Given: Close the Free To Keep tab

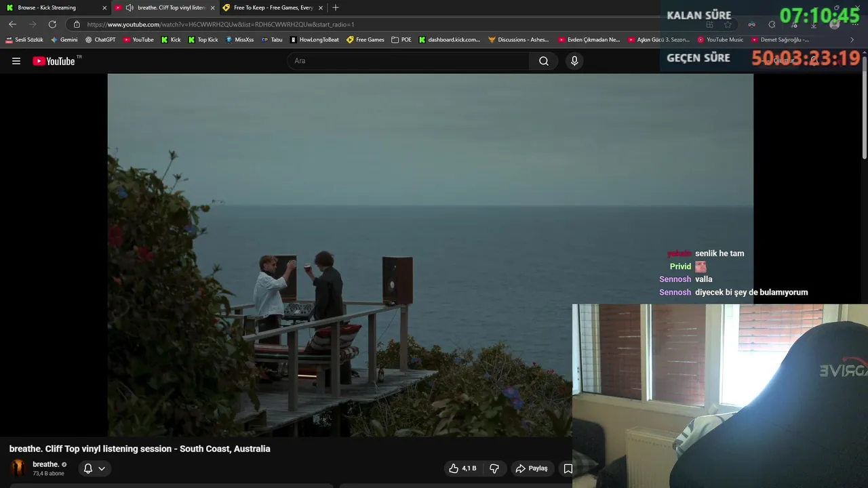Looking at the screenshot, I should (x=320, y=7).
